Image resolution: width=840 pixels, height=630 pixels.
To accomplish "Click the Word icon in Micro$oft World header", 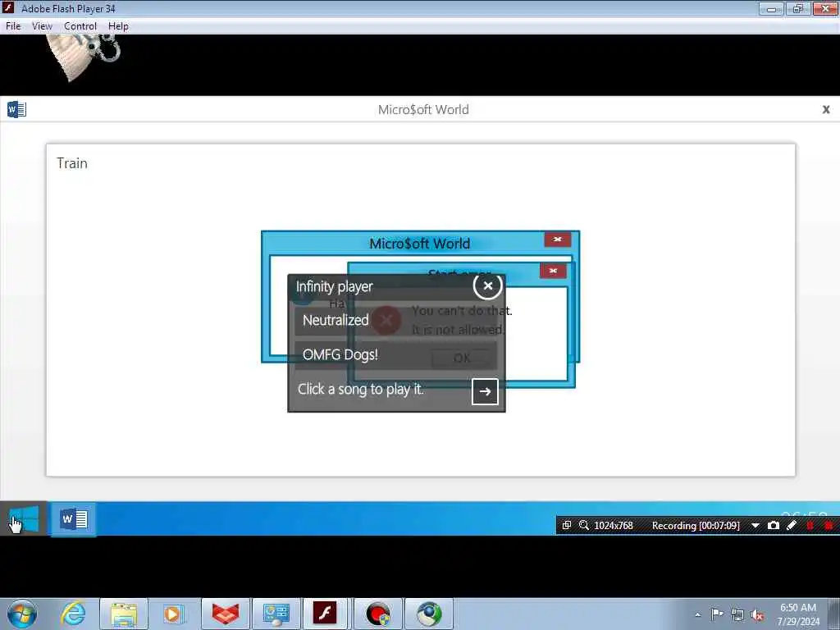I will [16, 109].
